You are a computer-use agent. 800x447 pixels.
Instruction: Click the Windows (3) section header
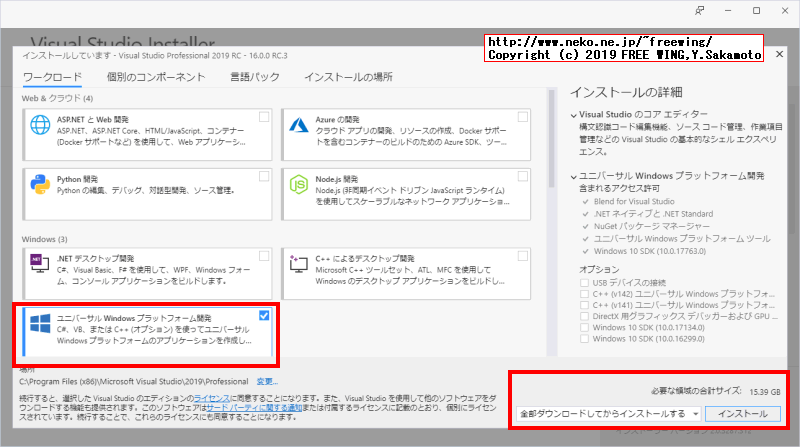tap(44, 239)
